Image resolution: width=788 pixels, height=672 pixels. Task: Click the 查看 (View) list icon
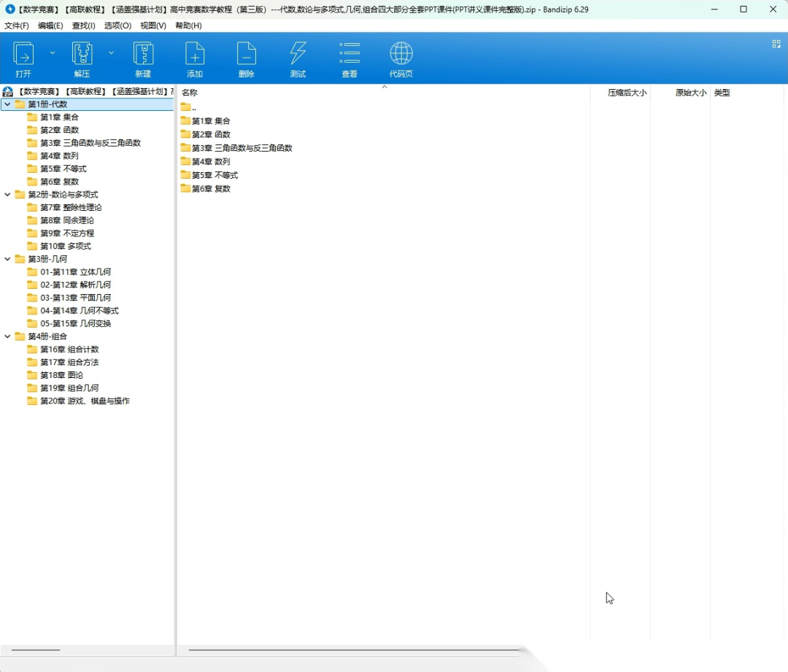[349, 55]
